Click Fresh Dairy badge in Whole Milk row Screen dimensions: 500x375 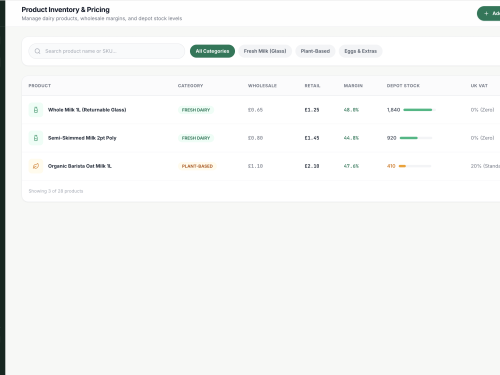click(196, 110)
